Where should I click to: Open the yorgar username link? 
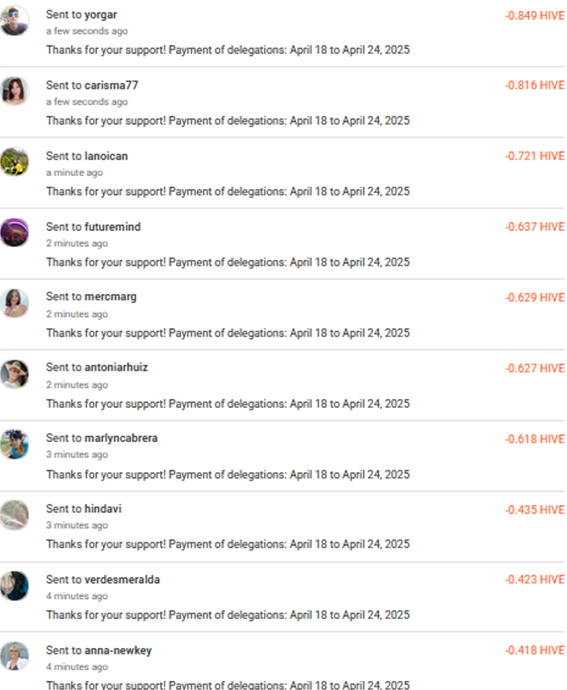click(100, 15)
